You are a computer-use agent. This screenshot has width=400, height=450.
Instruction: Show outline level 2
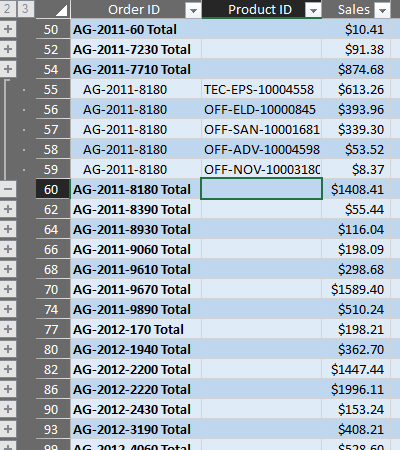7,8
